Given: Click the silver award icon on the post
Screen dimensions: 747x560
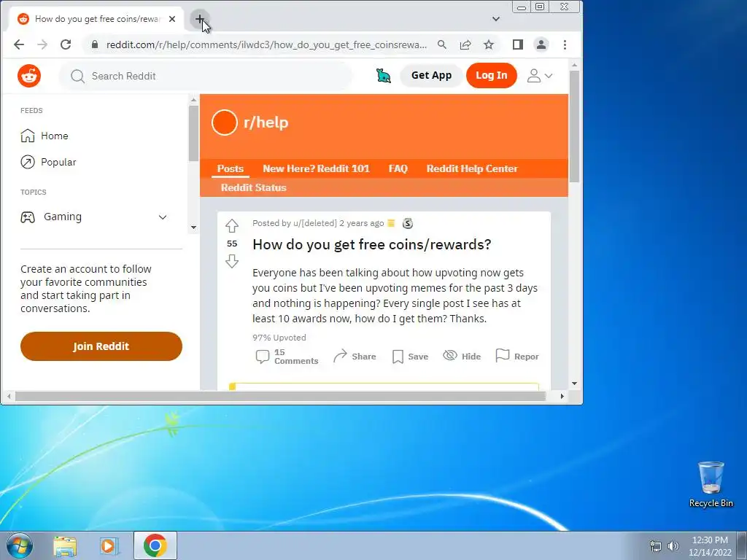Looking at the screenshot, I should (x=407, y=223).
